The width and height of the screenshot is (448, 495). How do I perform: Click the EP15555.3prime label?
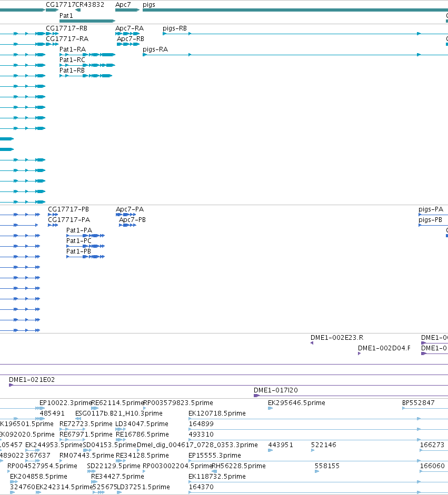tap(214, 455)
